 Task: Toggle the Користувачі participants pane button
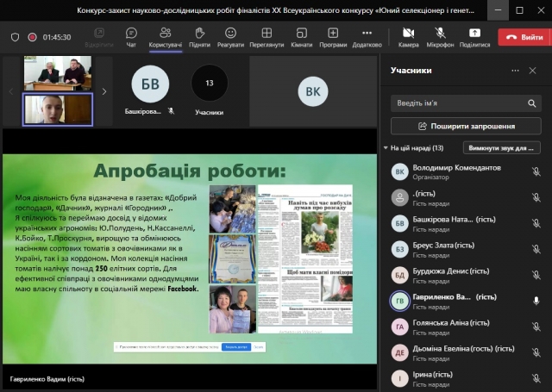click(165, 37)
